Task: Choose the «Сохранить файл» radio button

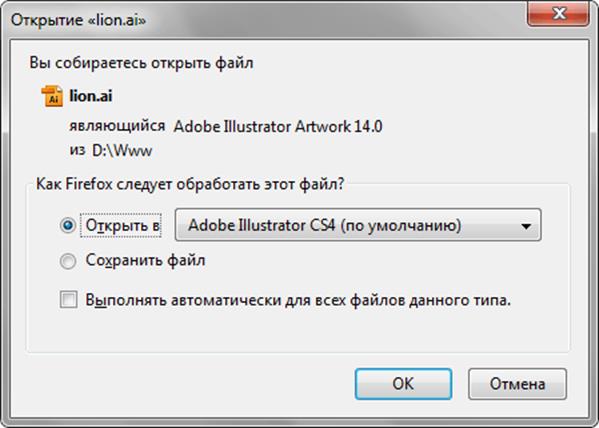Action: coord(68,261)
